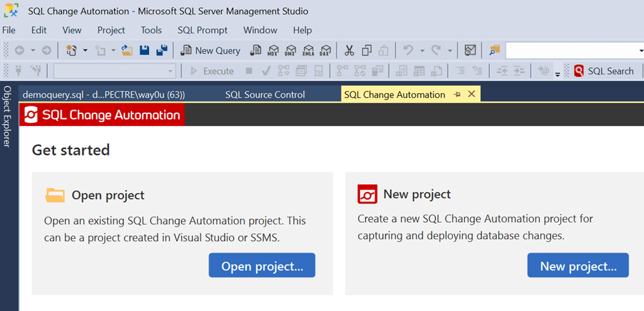
Task: Open the Activity Monitor icon
Action: click(x=470, y=50)
